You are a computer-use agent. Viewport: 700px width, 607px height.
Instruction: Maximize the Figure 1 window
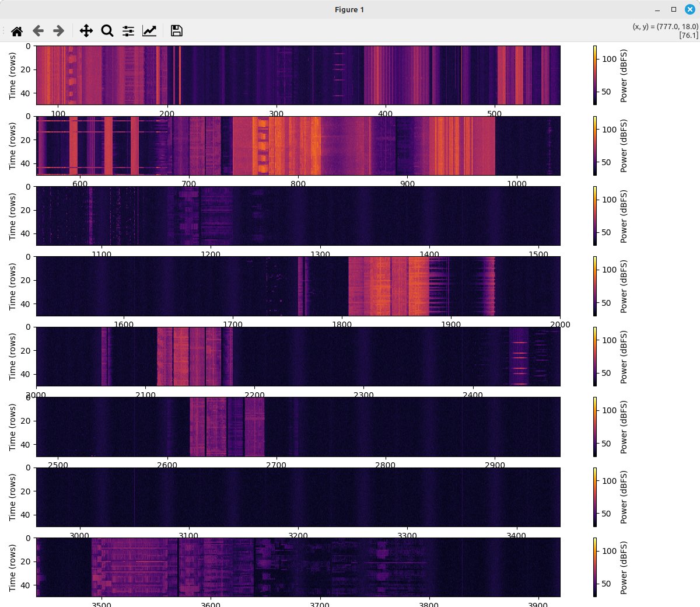[674, 9]
